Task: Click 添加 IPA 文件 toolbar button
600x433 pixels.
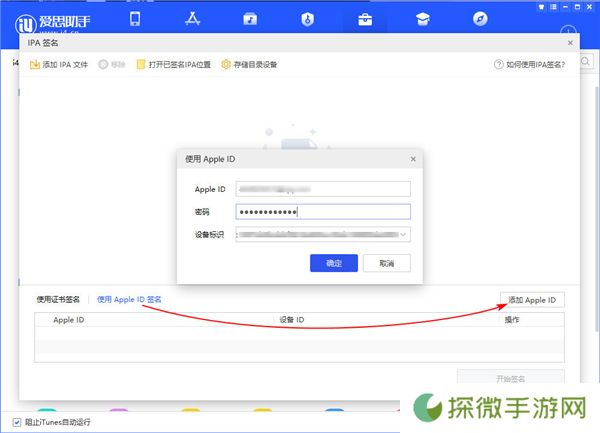Action: coord(59,65)
